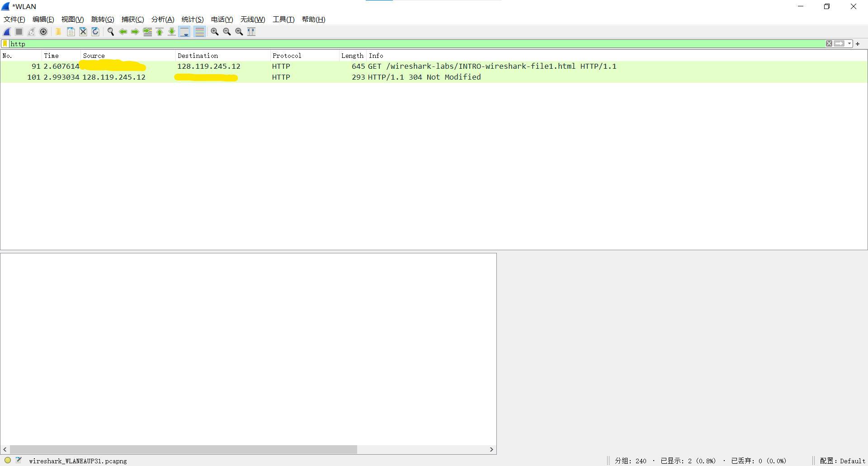Select packet 91 GET request row

434,67
